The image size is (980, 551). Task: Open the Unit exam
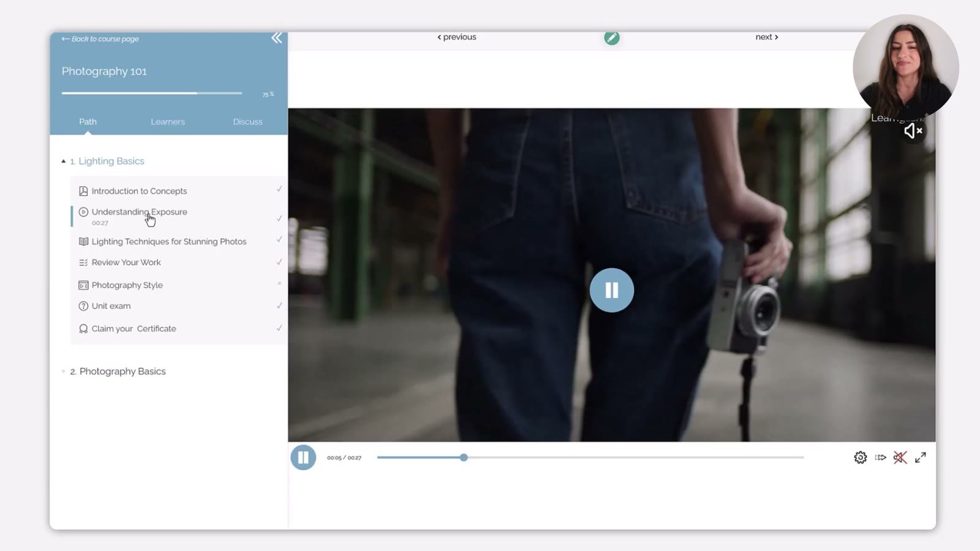(x=111, y=305)
